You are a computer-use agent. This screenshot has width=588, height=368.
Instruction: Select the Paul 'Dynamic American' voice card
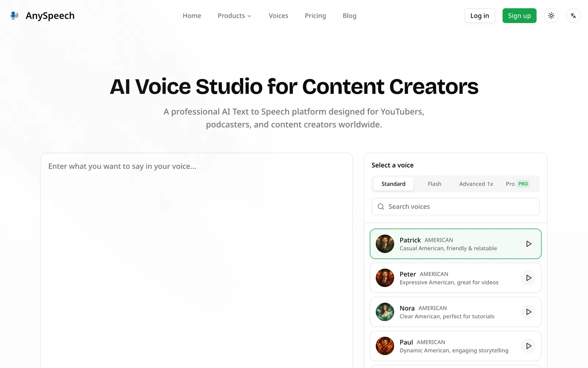pos(455,346)
